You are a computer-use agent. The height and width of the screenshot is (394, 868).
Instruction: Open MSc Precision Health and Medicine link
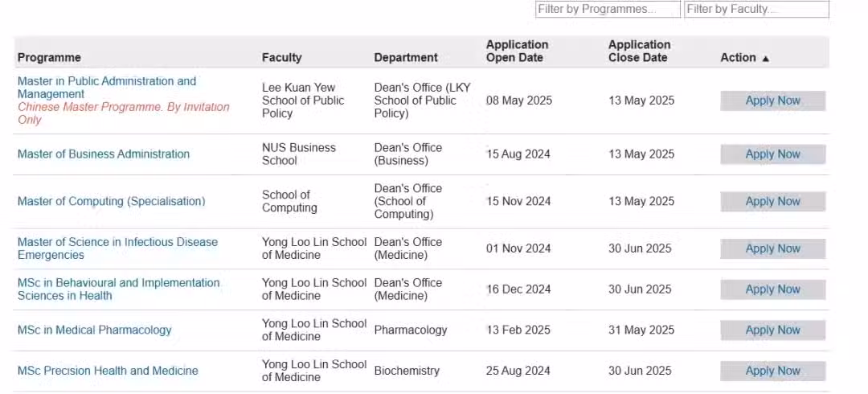(x=108, y=371)
